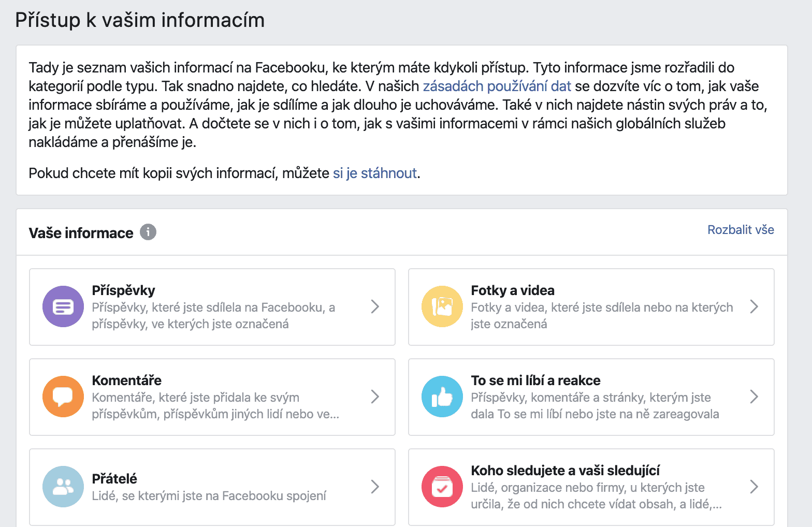Image resolution: width=812 pixels, height=527 pixels.
Task: Click description starting 'Příspěvky, komentáře a stránky'
Action: pos(595,406)
